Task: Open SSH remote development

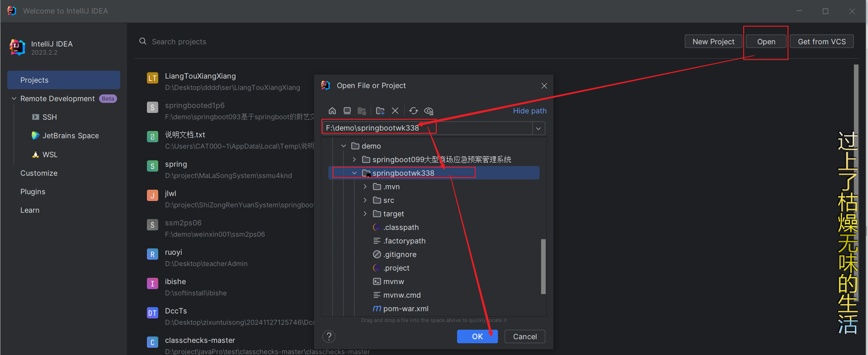Action: 44,117
